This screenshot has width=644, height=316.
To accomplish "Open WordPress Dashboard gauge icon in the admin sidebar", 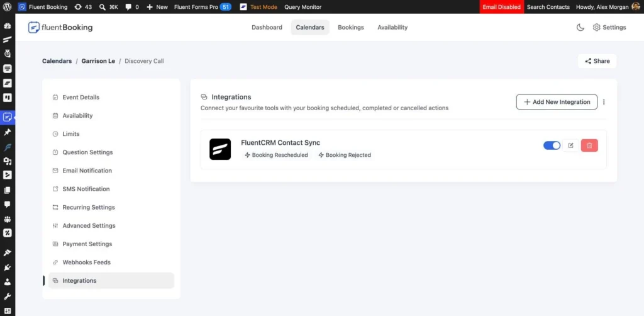I will click(8, 26).
